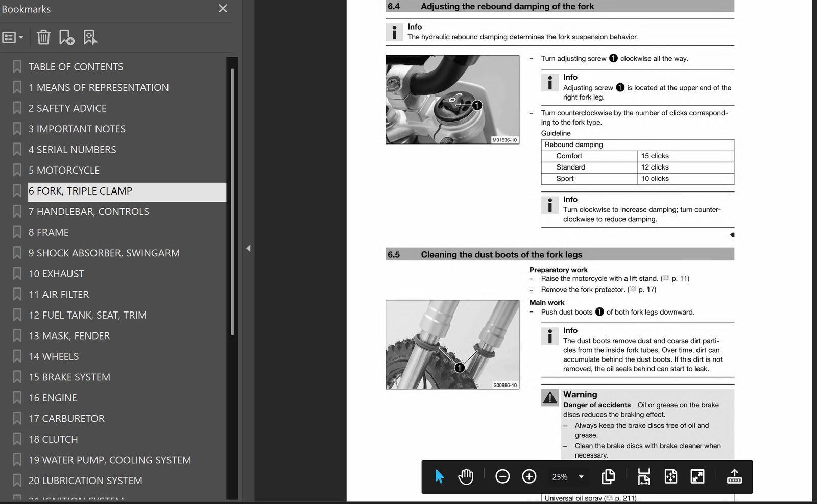This screenshot has width=817, height=504.
Task: Open 4 SERIAL NUMBERS bookmark
Action: coord(72,150)
